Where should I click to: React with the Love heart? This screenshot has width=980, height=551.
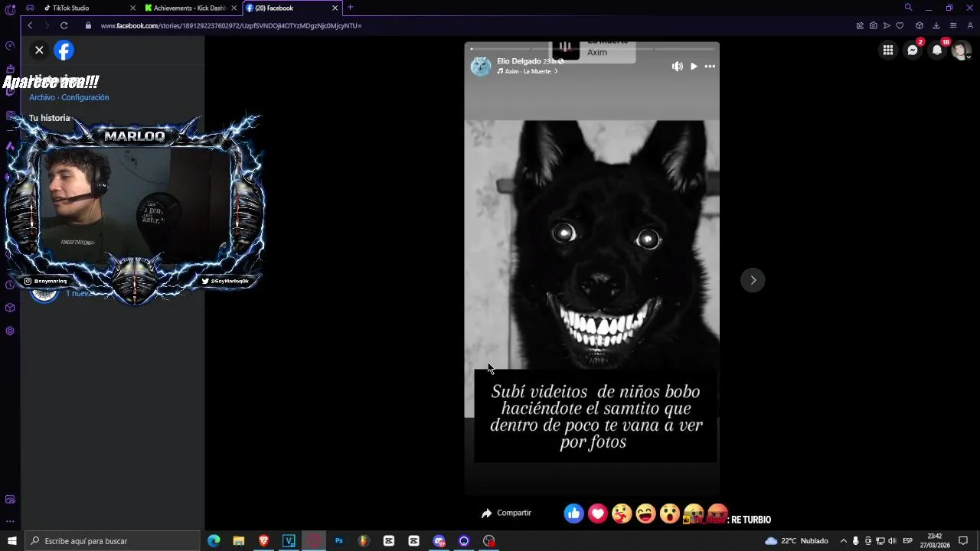598,514
